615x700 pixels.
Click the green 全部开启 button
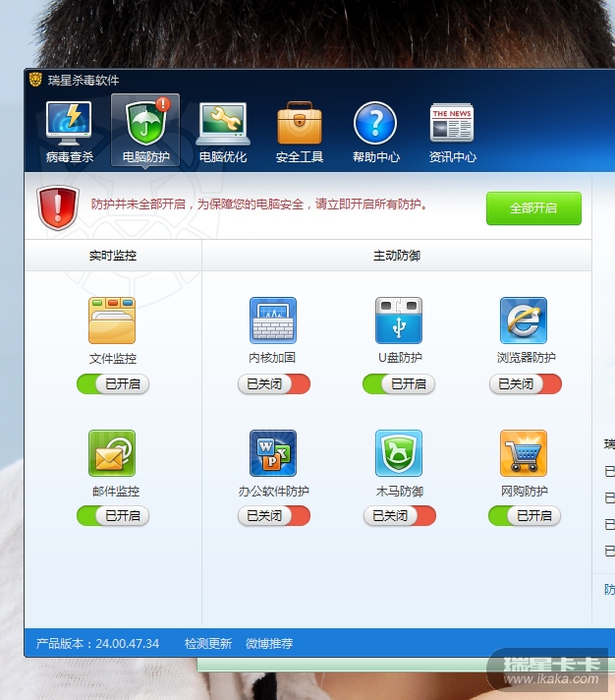pyautogui.click(x=533, y=208)
